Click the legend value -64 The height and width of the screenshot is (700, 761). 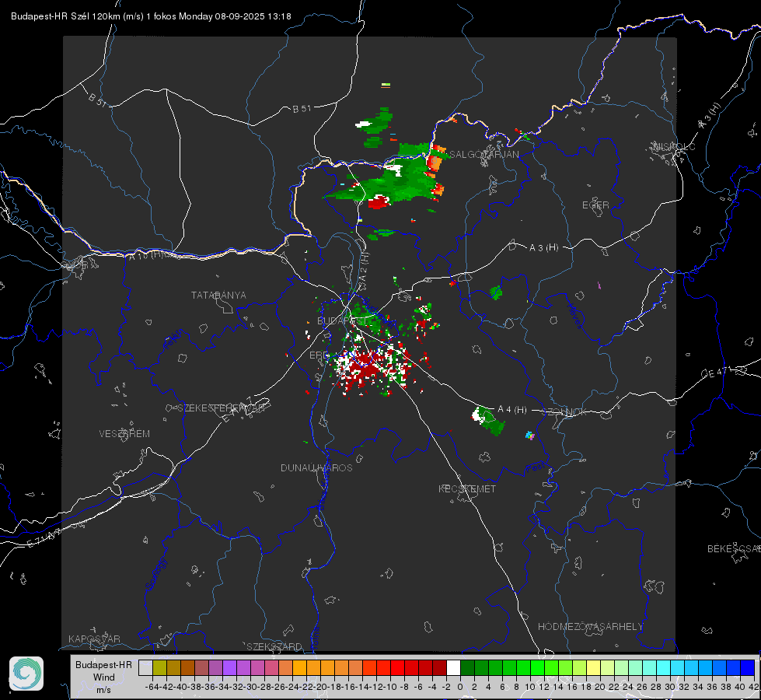coord(152,687)
